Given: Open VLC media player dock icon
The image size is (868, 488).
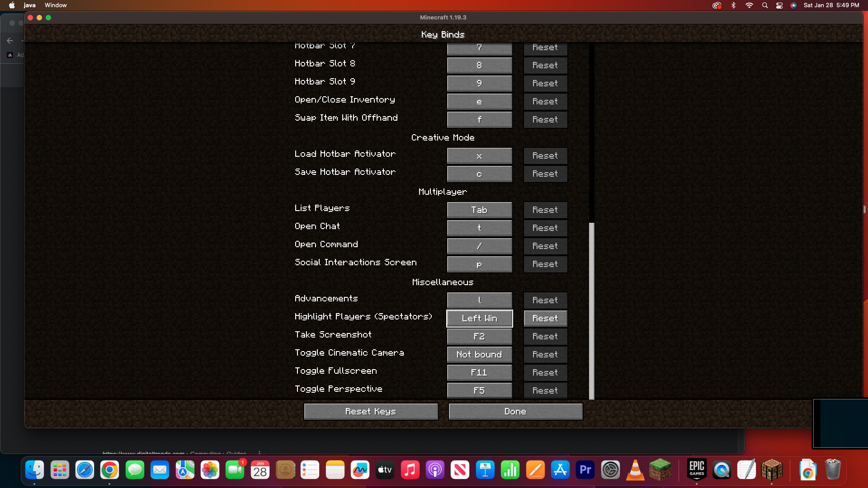Looking at the screenshot, I should coord(635,470).
